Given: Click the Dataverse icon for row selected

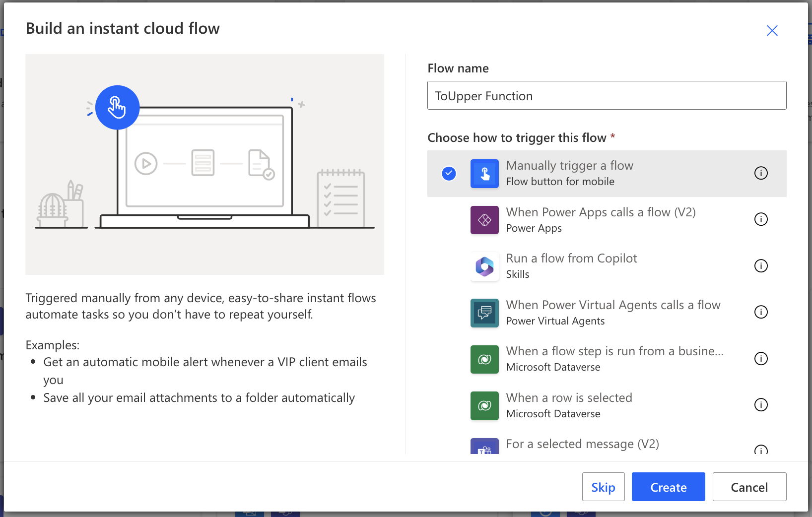Looking at the screenshot, I should click(x=484, y=405).
